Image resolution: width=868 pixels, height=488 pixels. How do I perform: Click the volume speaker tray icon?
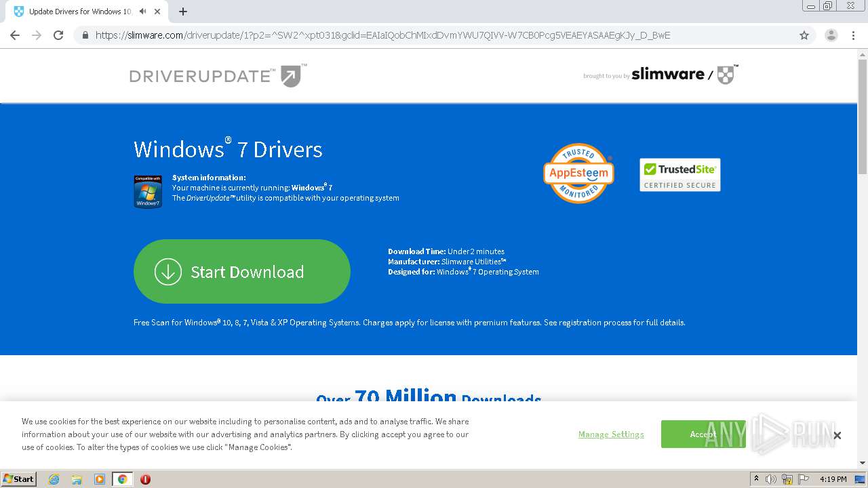coord(771,479)
